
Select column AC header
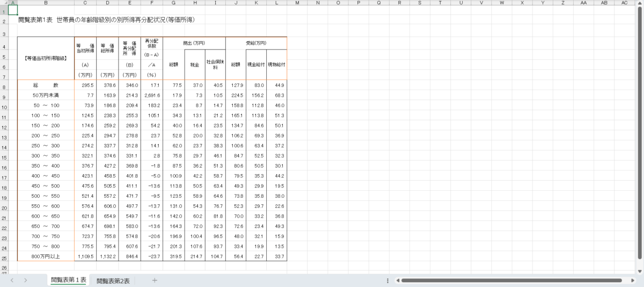coord(624,3)
